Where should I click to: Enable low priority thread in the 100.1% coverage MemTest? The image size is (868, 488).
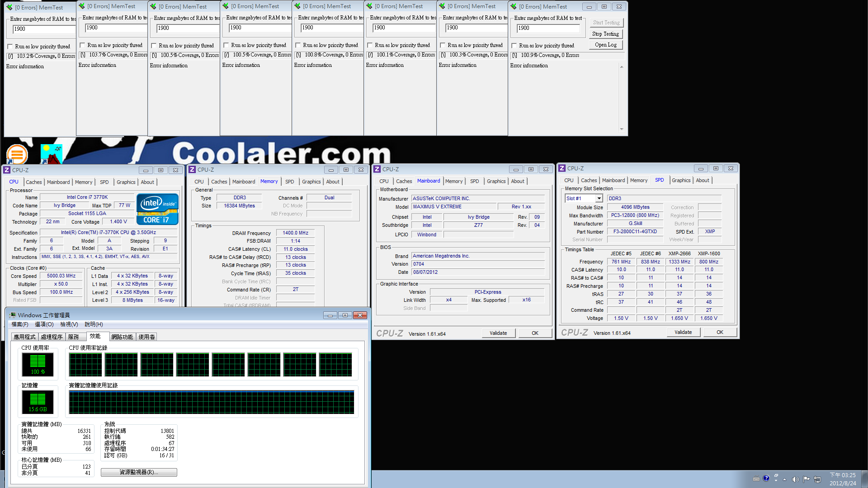point(370,45)
